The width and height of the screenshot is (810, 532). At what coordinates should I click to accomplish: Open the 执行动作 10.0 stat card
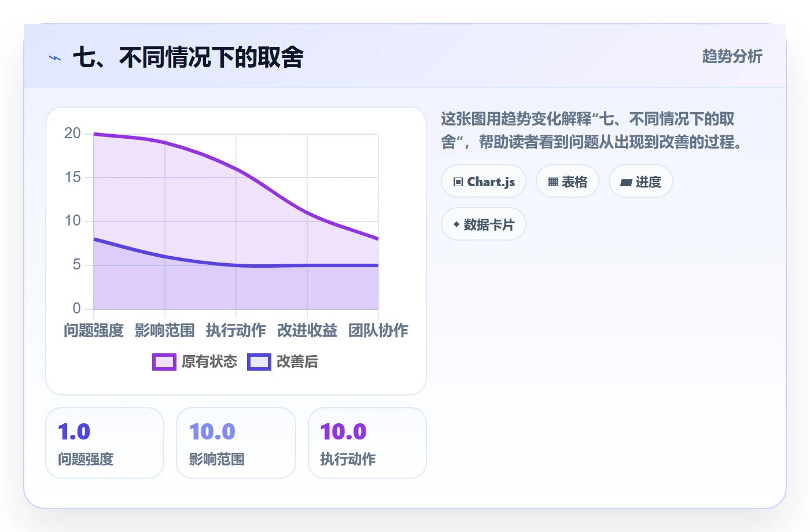[x=367, y=443]
